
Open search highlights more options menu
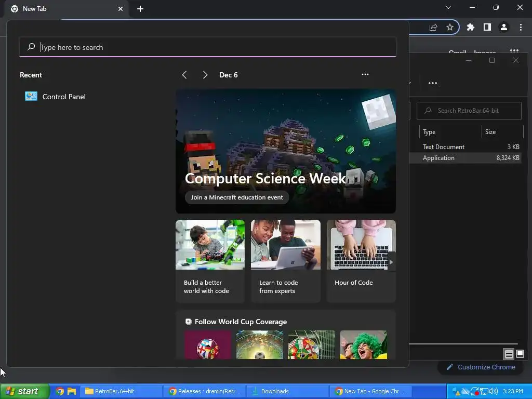click(x=365, y=74)
